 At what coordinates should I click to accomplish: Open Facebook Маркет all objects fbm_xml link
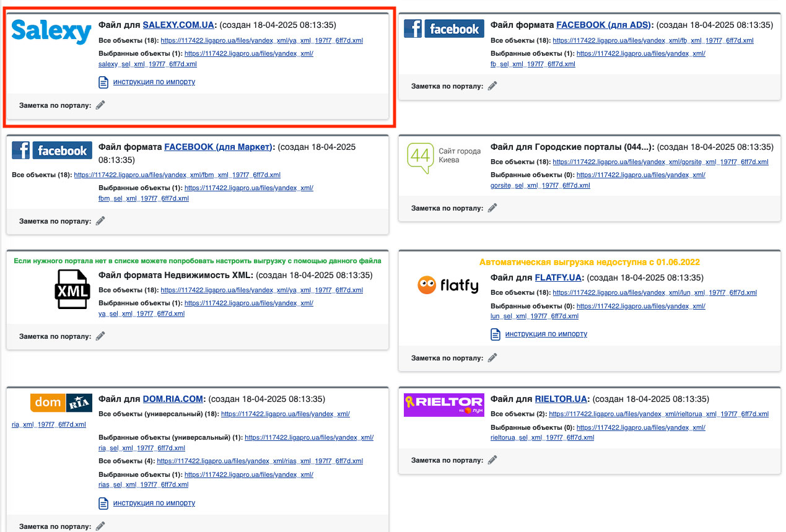click(178, 175)
